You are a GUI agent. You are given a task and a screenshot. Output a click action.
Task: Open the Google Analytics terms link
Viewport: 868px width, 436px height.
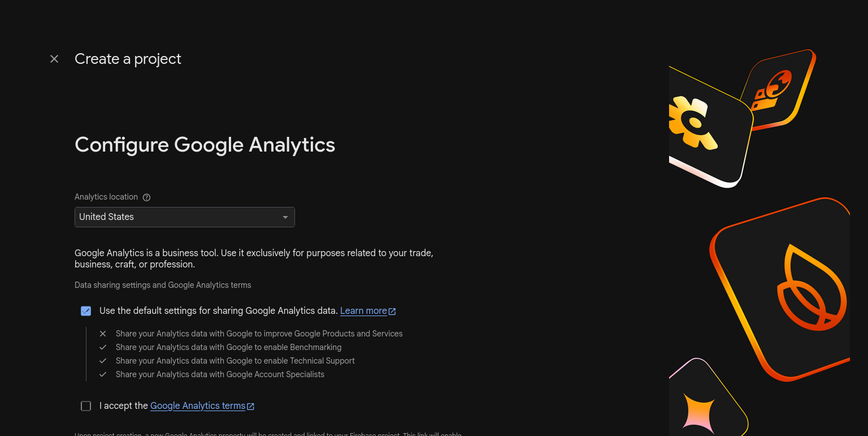click(198, 406)
